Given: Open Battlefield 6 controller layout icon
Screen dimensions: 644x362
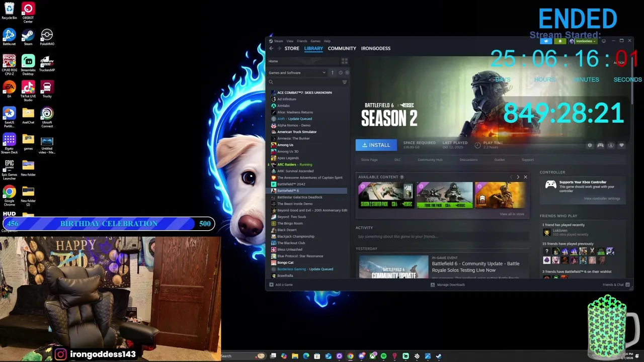Looking at the screenshot, I should click(x=600, y=145).
